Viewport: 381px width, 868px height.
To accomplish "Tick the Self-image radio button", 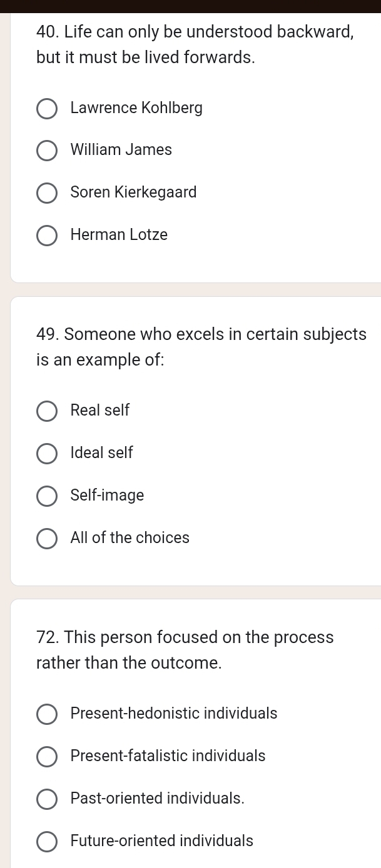I will 47,496.
